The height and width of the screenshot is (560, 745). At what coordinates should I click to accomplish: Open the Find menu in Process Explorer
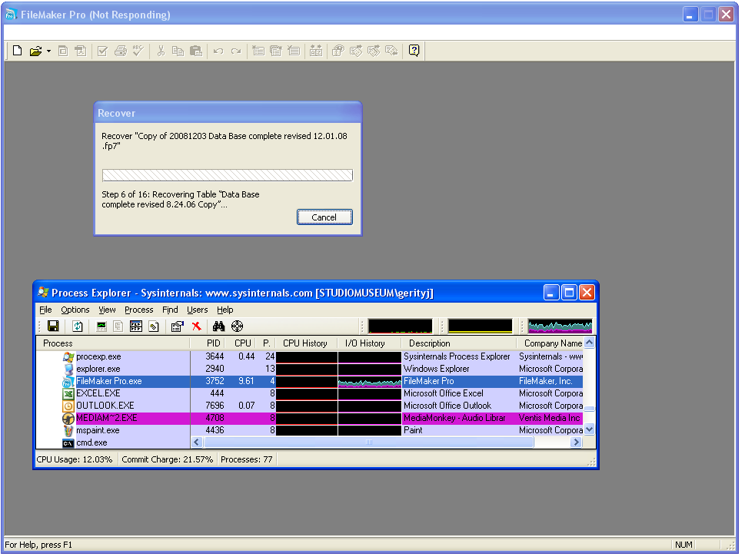170,310
